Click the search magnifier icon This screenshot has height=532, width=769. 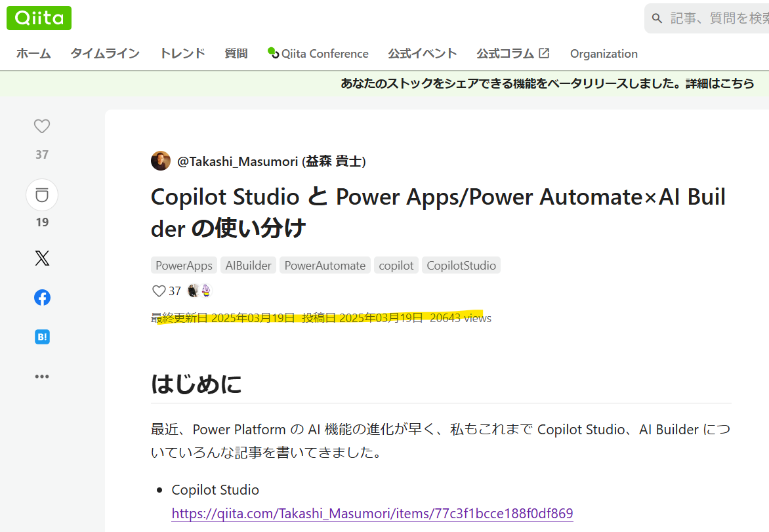point(657,18)
